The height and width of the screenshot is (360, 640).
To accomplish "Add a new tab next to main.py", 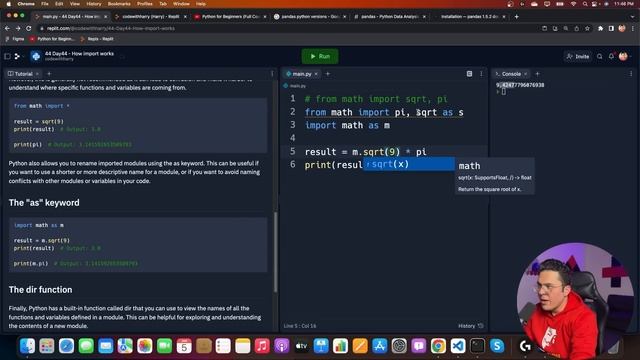I will 327,74.
